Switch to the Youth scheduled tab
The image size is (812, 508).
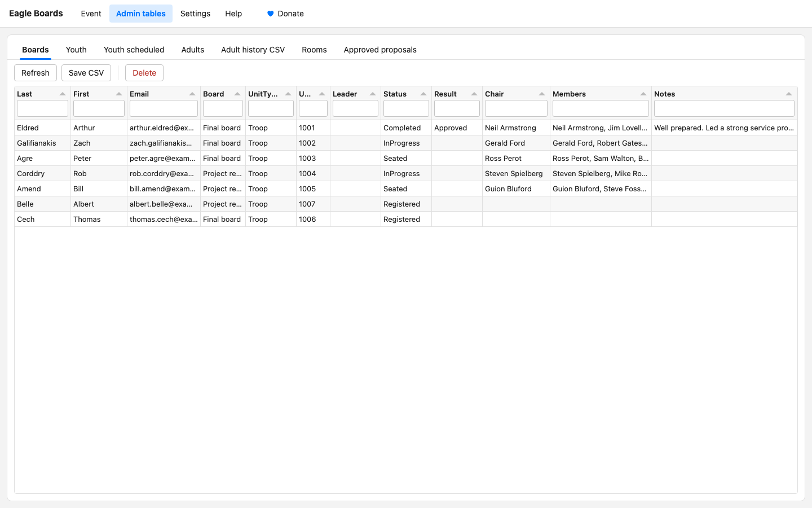(134, 50)
